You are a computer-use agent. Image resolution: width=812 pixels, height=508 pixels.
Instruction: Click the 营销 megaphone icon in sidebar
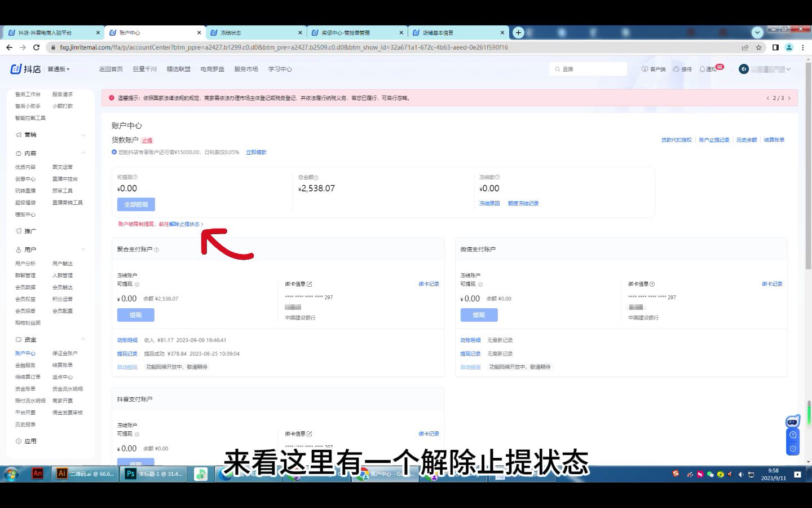tap(17, 134)
